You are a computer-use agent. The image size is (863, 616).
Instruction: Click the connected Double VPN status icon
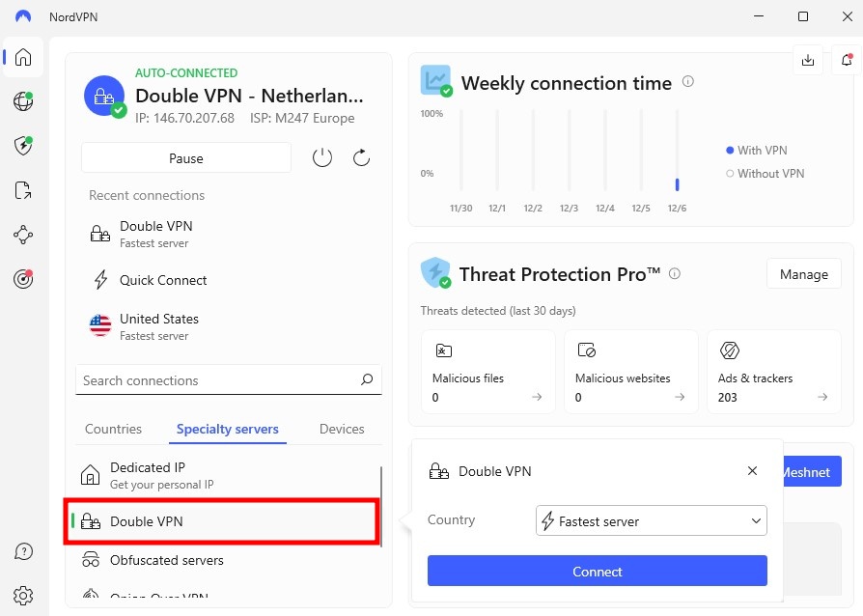click(x=104, y=97)
